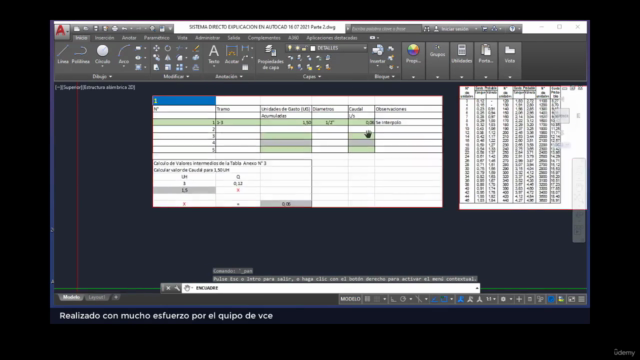
Task: Toggle layer on/off lightbulb for DETALLES
Action: coord(290,48)
